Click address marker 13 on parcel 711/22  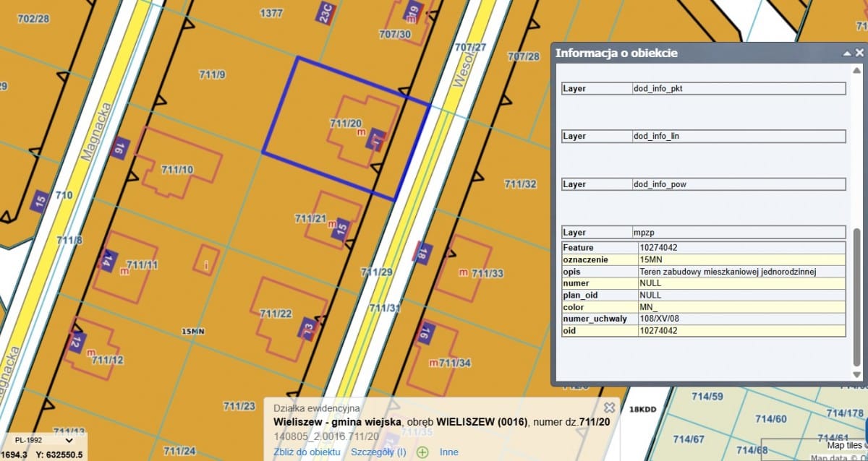point(308,329)
